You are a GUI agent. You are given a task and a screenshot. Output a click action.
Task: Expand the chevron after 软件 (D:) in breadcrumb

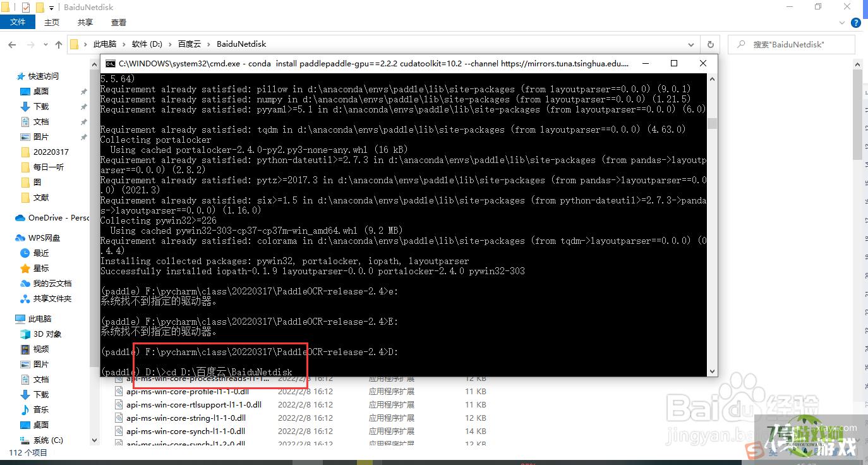click(171, 44)
